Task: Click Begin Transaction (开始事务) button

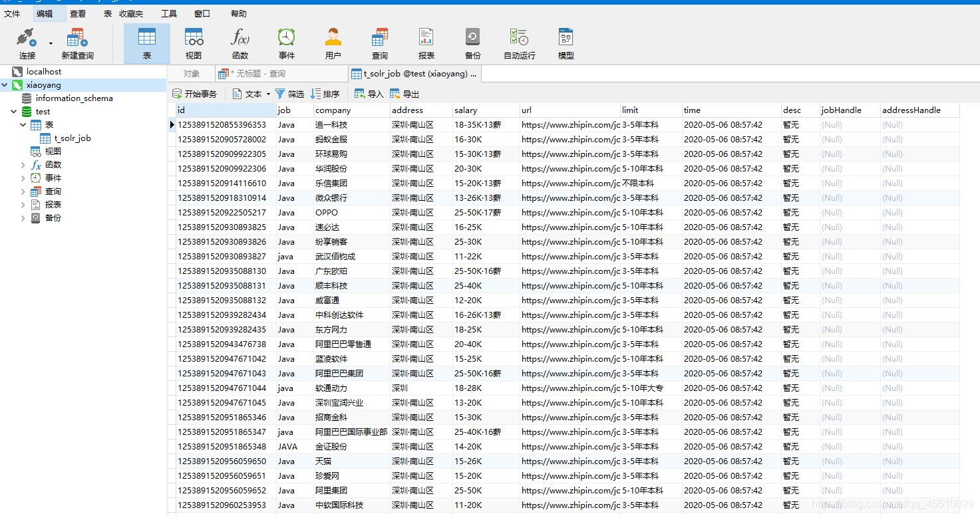Action: click(194, 94)
